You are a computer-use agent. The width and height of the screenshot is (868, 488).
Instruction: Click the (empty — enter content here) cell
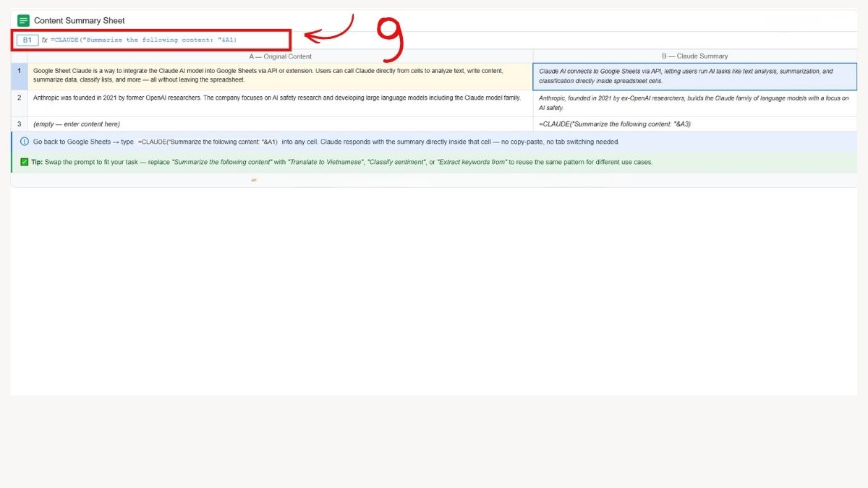pos(280,124)
